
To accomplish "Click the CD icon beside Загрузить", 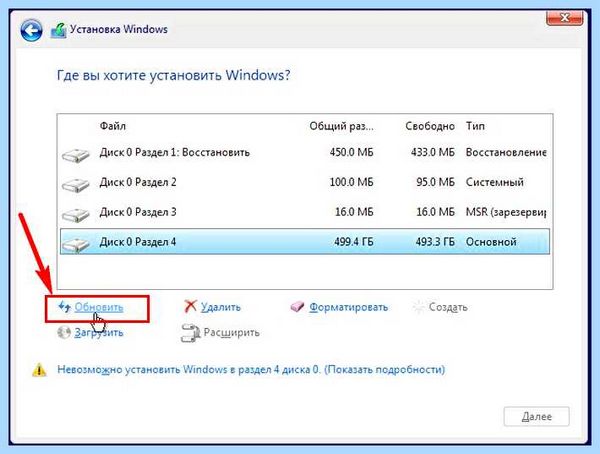I will click(x=64, y=332).
